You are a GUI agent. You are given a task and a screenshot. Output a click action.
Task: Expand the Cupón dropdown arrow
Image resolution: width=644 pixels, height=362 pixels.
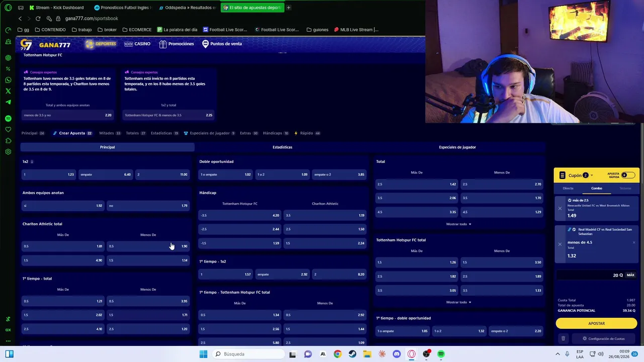point(592,175)
